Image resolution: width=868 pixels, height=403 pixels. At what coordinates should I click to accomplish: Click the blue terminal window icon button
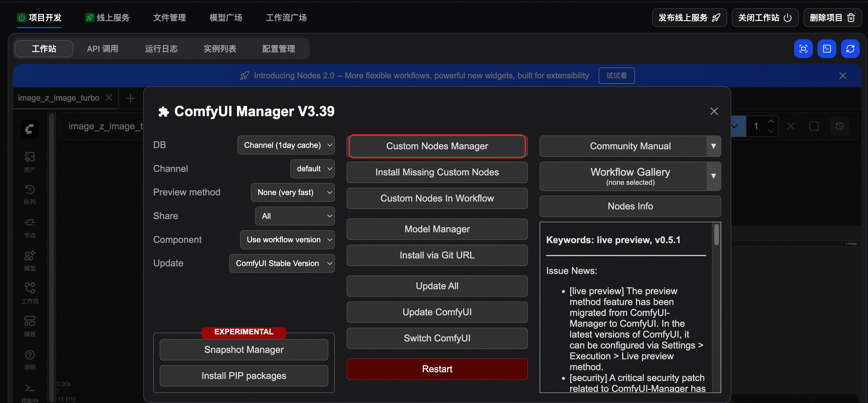827,49
